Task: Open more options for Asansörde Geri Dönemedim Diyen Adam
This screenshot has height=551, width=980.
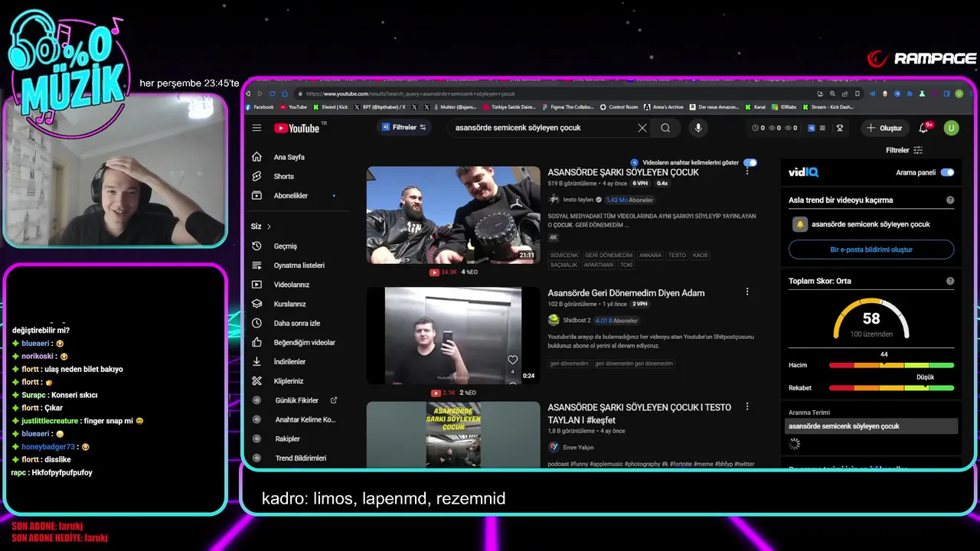Action: (747, 292)
